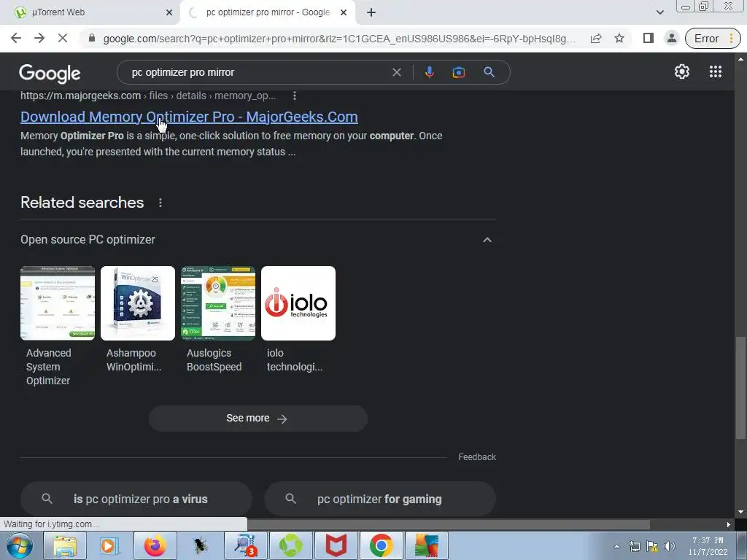Select pc optimizer pro mirror tab
Image resolution: width=747 pixels, height=560 pixels.
(x=268, y=12)
